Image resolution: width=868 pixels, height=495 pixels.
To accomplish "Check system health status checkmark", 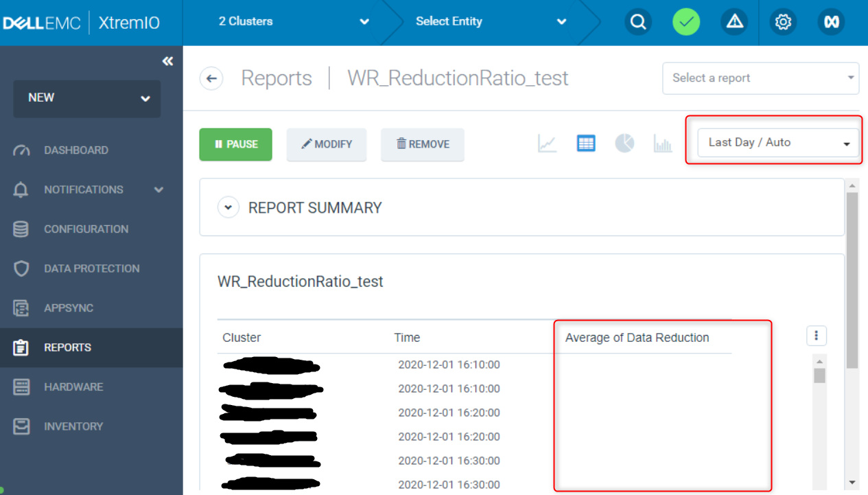I will coord(686,22).
